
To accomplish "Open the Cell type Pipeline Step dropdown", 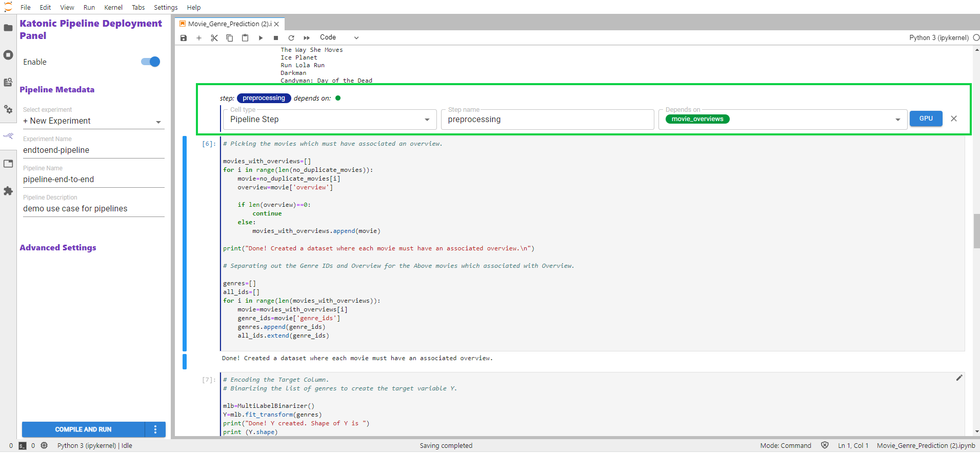I will coord(330,120).
